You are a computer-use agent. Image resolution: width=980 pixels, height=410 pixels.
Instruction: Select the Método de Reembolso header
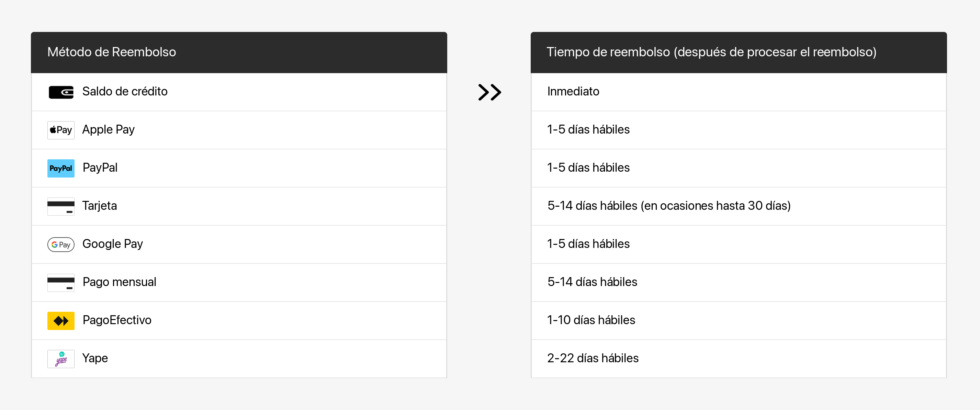[112, 52]
